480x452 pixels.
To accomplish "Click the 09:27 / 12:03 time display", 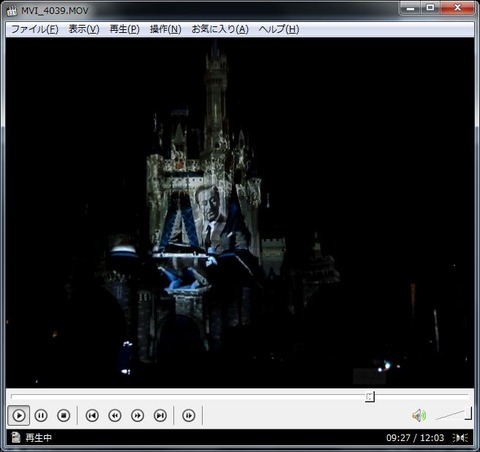I will [415, 438].
